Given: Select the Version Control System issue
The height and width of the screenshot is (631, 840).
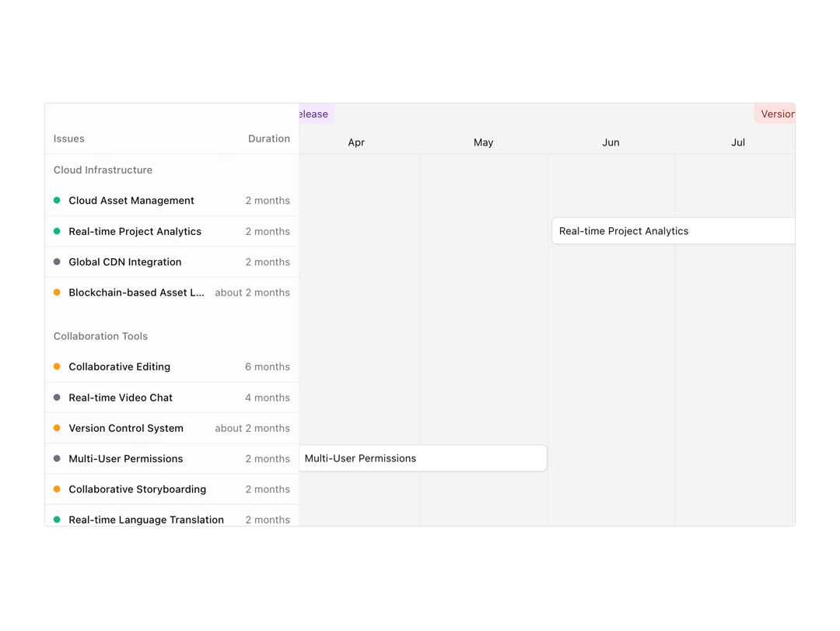Looking at the screenshot, I should pyautogui.click(x=171, y=428).
